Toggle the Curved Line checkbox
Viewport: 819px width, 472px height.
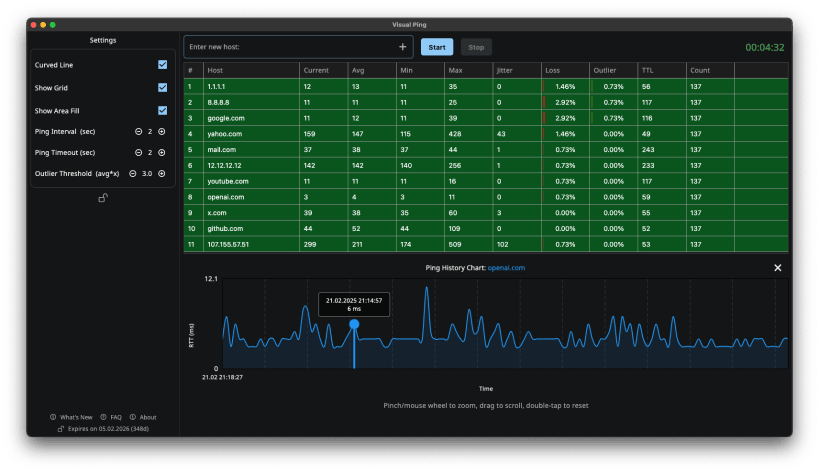point(162,65)
